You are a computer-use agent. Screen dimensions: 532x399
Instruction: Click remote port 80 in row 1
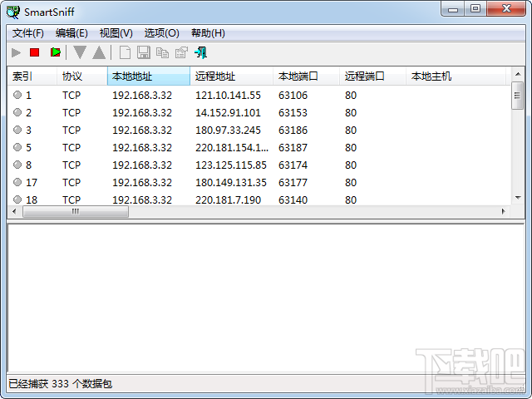(351, 96)
